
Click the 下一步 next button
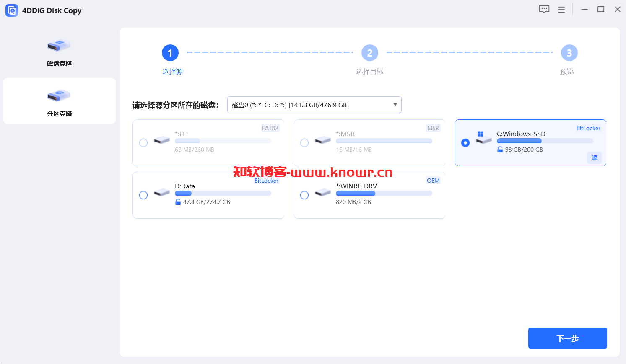click(568, 338)
